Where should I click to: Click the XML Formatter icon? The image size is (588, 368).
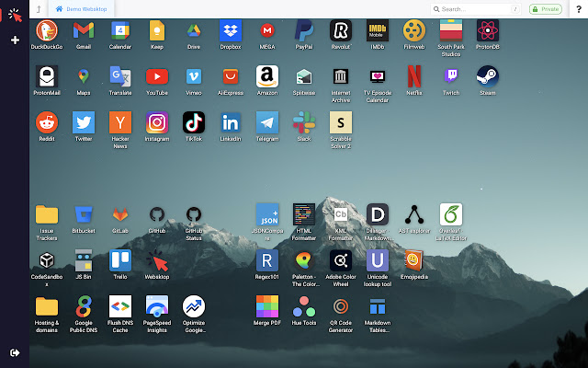341,214
